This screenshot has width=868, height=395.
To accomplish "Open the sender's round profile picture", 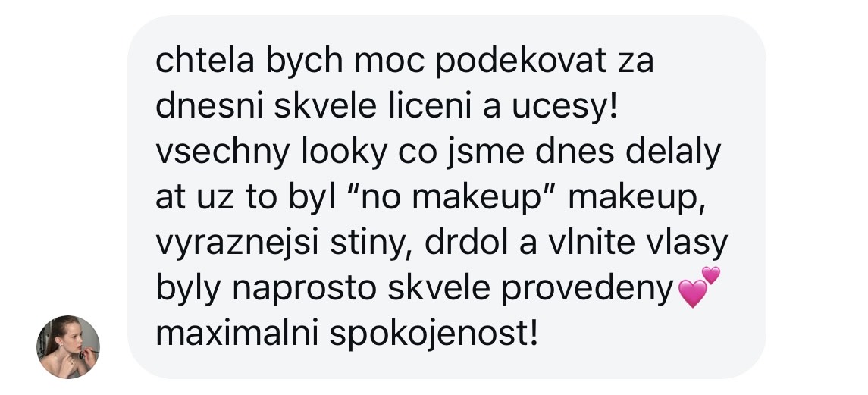I will click(68, 346).
